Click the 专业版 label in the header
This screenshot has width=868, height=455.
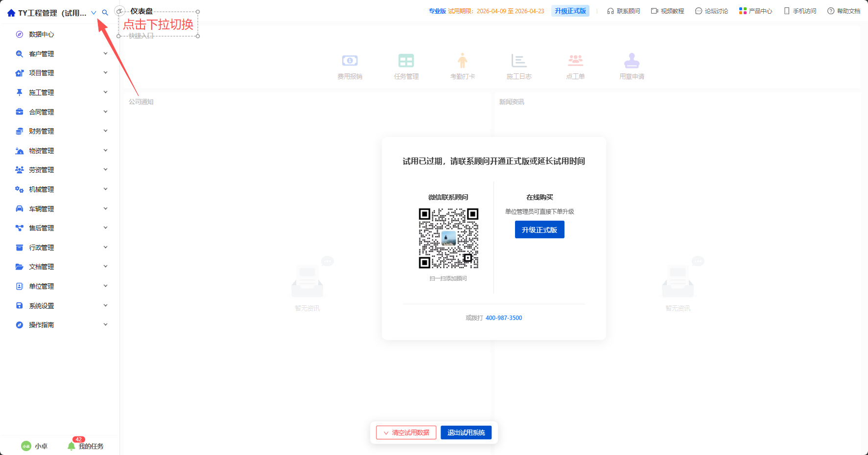pyautogui.click(x=437, y=11)
